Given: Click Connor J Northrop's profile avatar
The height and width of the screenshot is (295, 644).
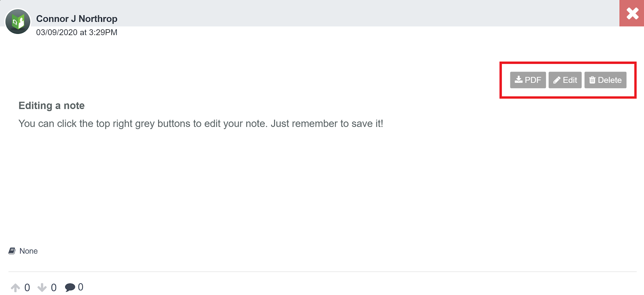Looking at the screenshot, I should pos(18,21).
